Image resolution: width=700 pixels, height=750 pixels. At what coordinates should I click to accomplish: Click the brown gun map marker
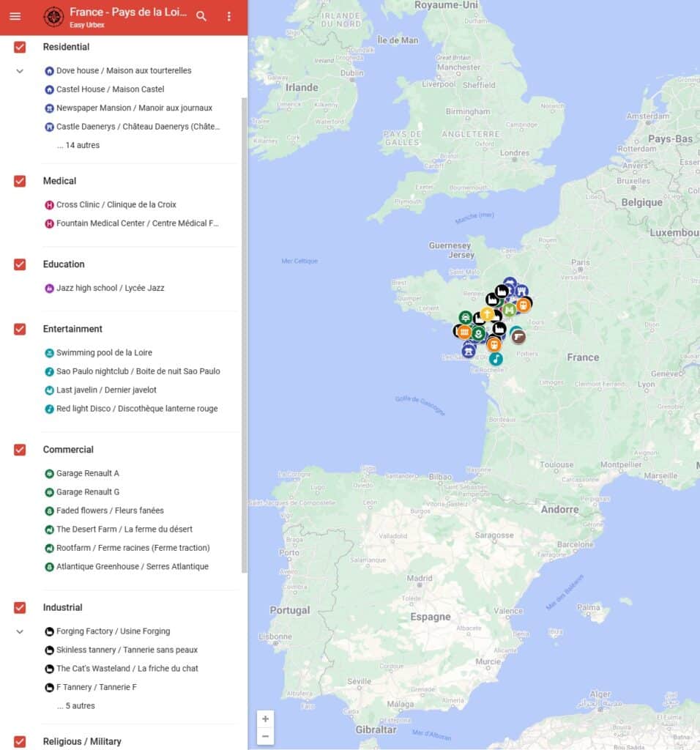tap(518, 337)
